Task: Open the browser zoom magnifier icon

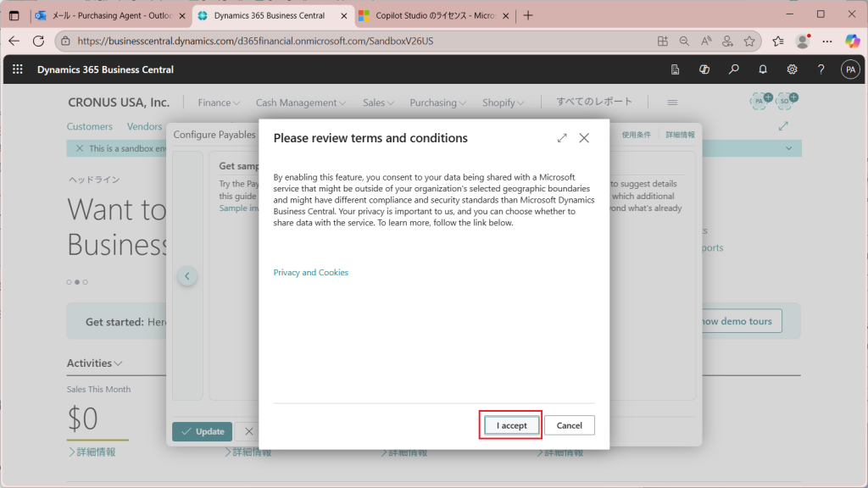Action: point(684,41)
